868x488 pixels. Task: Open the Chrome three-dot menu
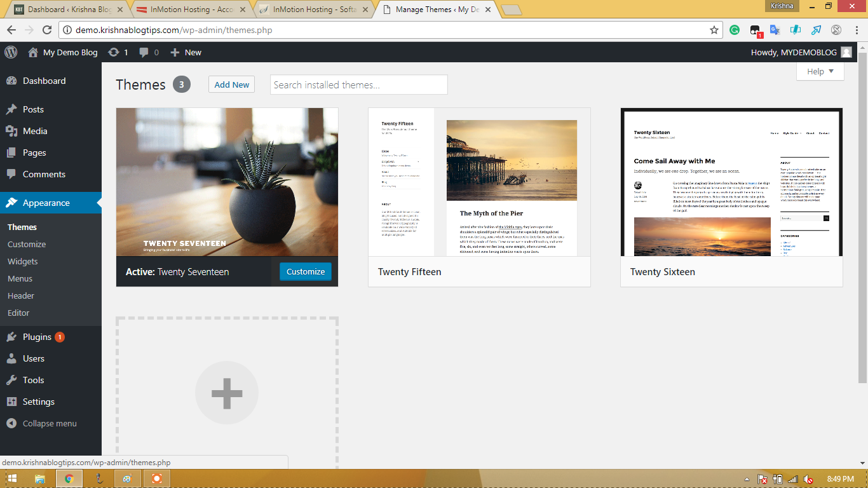(855, 30)
